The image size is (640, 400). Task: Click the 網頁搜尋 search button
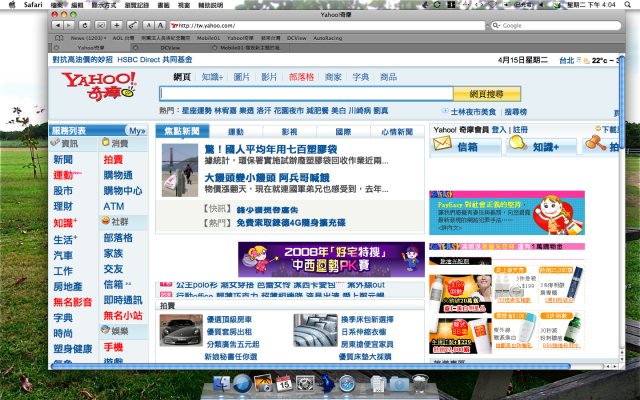pyautogui.click(x=487, y=94)
